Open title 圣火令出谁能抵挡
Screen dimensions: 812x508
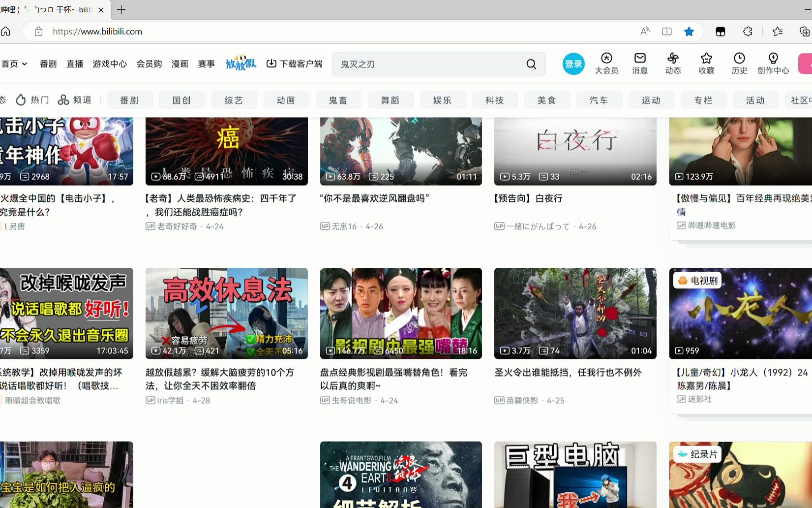tap(568, 373)
